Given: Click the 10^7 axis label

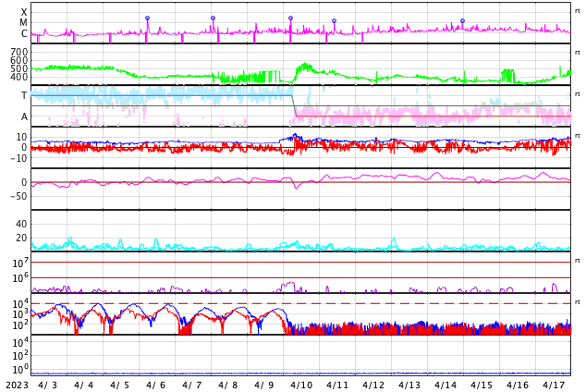Looking at the screenshot, I should point(20,263).
